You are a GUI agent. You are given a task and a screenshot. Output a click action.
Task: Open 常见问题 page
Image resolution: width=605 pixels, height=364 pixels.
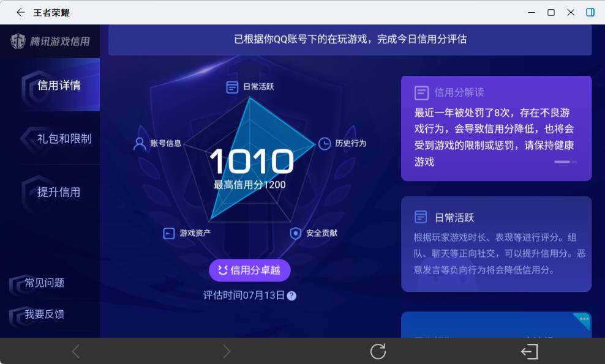click(44, 283)
